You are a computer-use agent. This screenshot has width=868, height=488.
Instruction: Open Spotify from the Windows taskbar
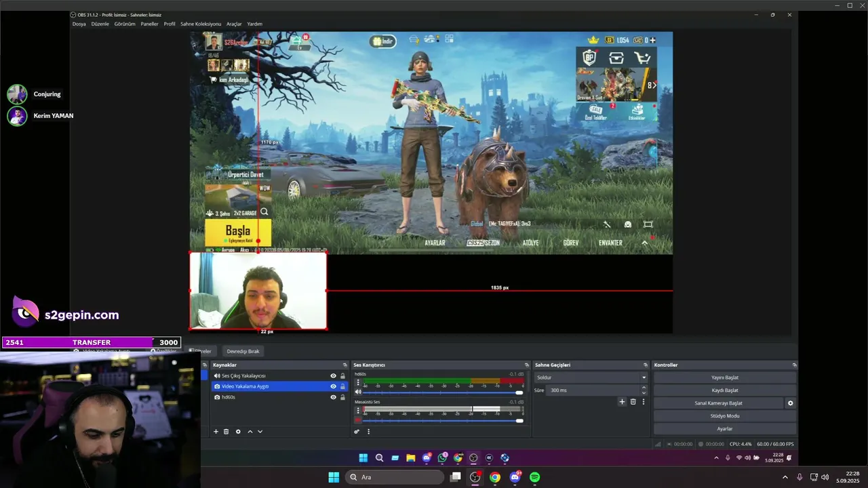534,477
